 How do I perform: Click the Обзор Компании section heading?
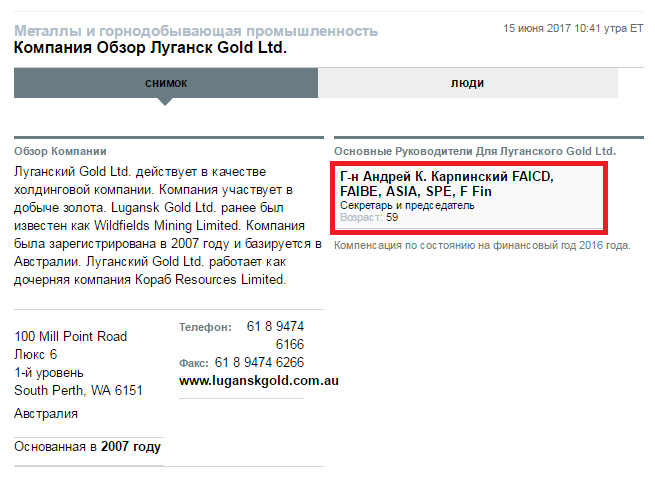click(x=58, y=151)
